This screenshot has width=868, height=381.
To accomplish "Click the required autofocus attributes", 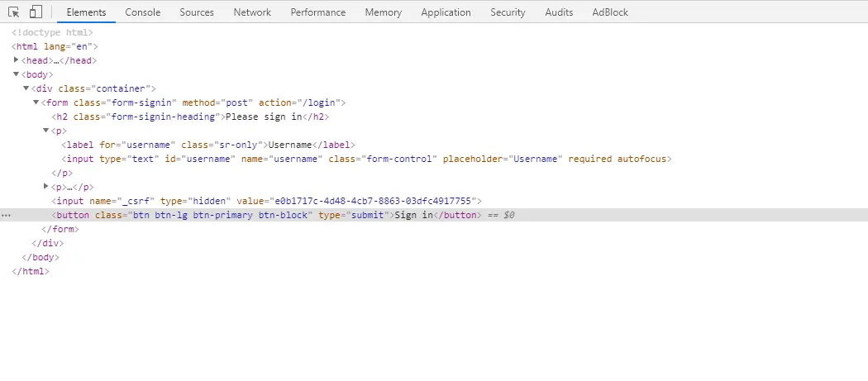I will click(x=618, y=159).
